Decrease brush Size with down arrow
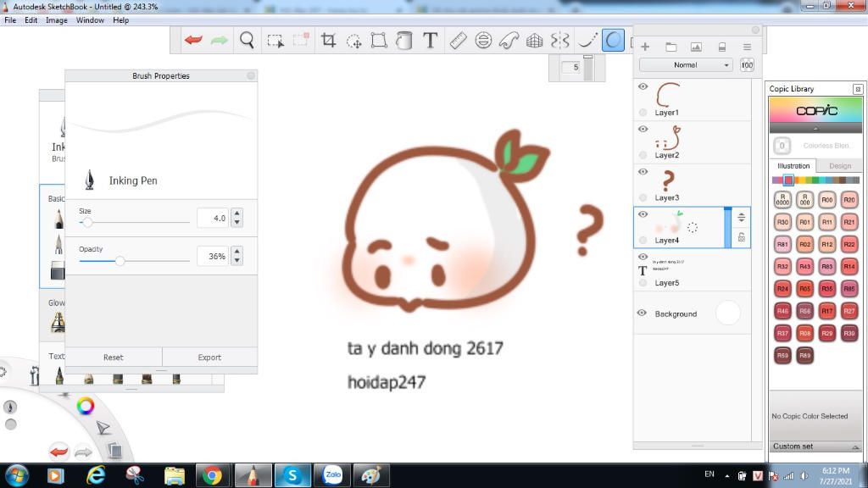This screenshot has width=868, height=488. (237, 223)
